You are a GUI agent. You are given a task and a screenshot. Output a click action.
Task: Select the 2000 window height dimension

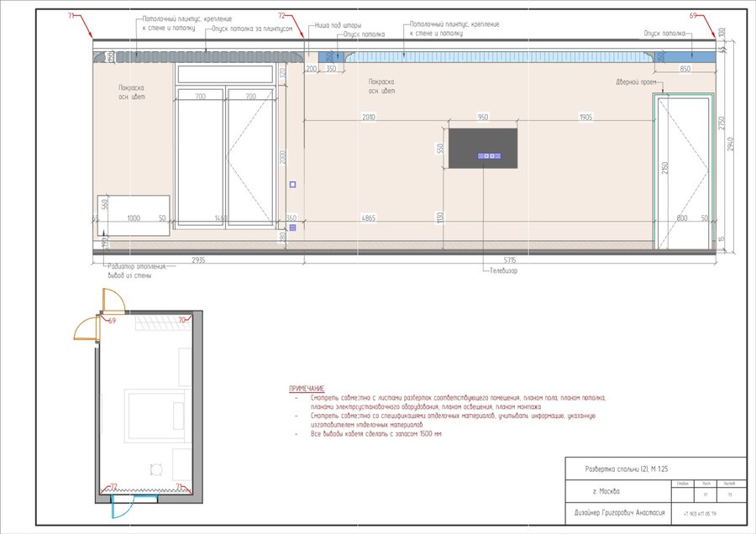[x=283, y=157]
